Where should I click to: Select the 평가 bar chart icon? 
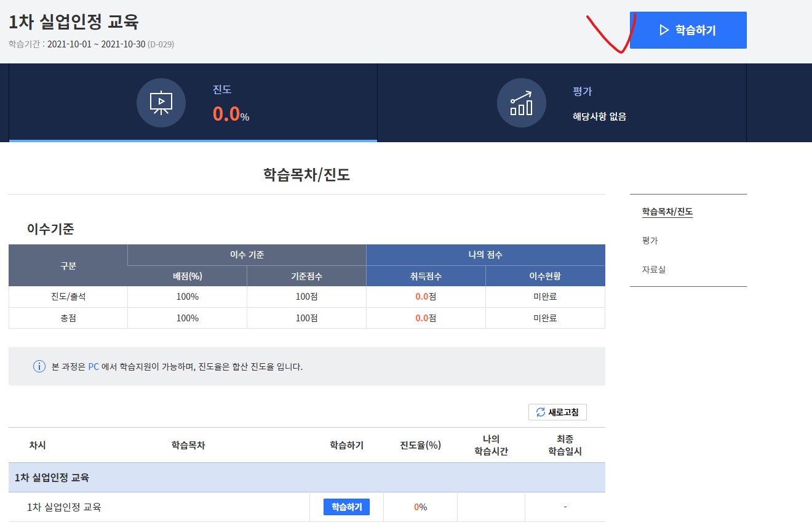click(522, 103)
